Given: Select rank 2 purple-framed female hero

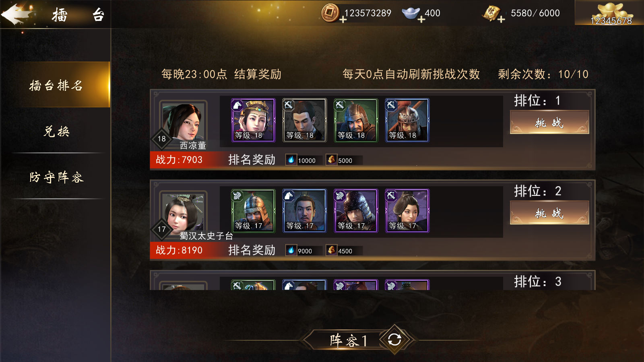Looking at the screenshot, I should (407, 211).
